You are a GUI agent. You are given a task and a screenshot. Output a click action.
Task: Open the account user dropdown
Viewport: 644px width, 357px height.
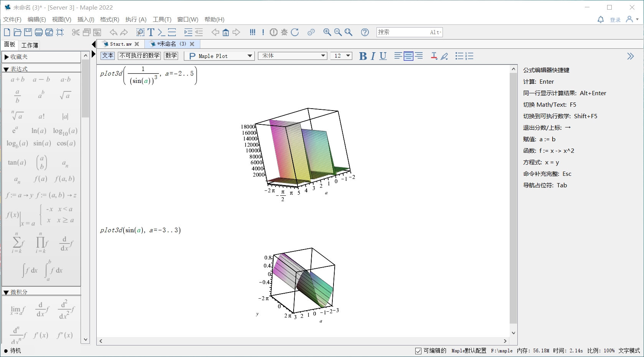(x=632, y=19)
